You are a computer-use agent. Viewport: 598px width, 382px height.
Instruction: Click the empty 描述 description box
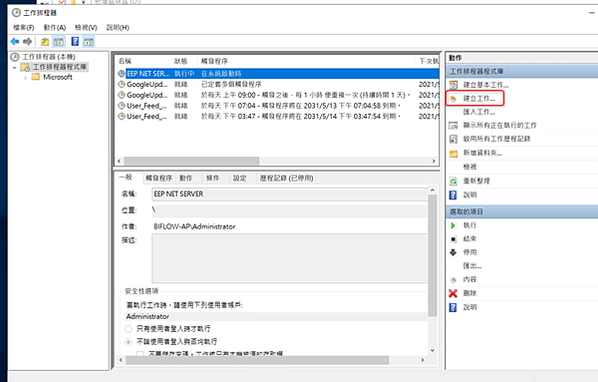pos(290,258)
